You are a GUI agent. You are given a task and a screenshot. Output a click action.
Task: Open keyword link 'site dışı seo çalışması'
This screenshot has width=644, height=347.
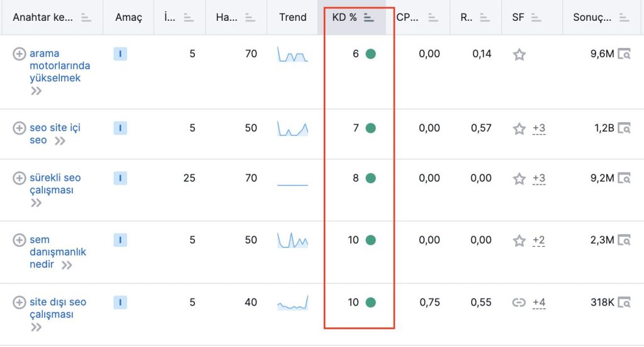pyautogui.click(x=58, y=308)
